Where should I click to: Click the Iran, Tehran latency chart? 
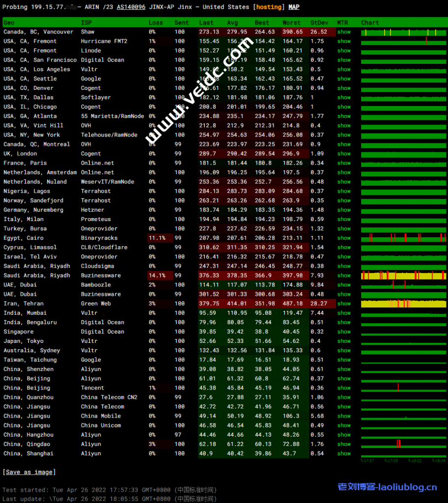(x=403, y=304)
